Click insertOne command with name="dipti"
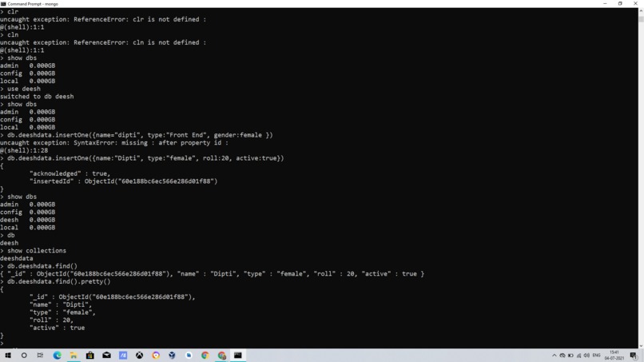This screenshot has height=362, width=644. [137, 135]
